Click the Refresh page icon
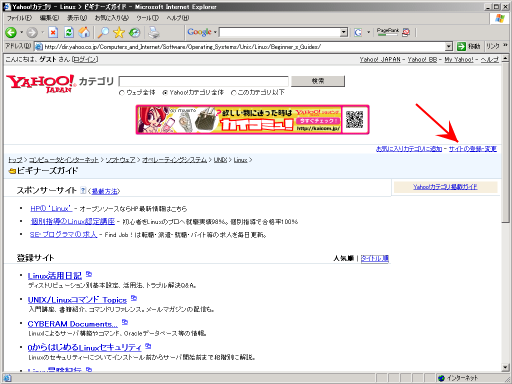The image size is (512, 384). (69, 32)
